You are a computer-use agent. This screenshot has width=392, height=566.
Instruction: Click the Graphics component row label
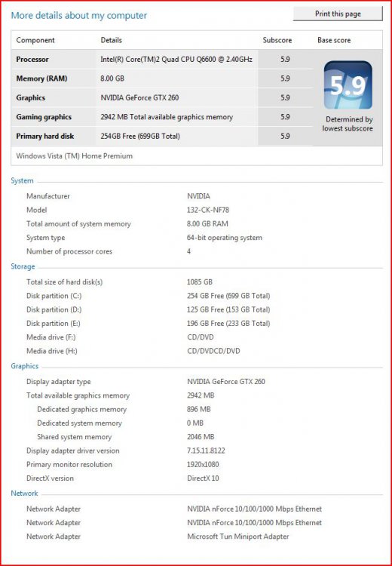(31, 97)
